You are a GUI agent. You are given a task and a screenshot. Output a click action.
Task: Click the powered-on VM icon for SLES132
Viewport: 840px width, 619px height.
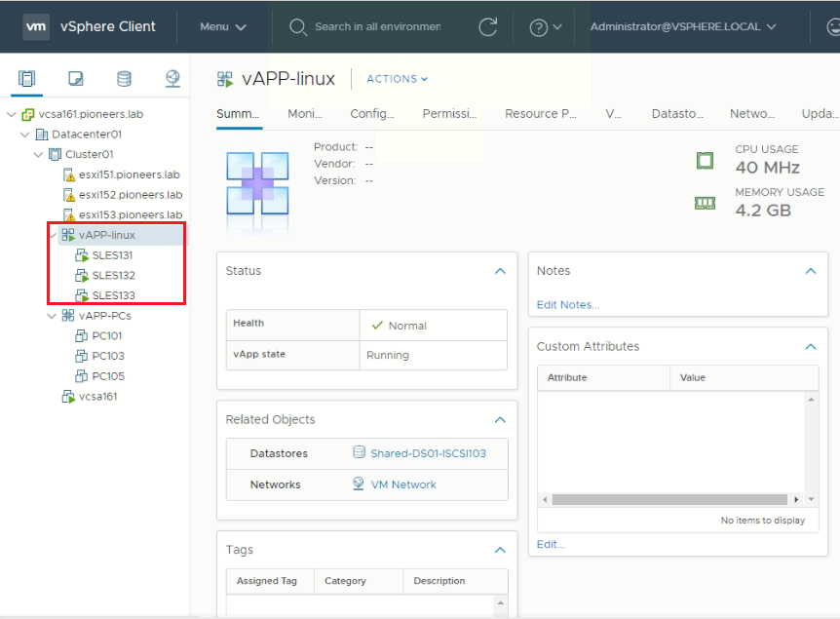82,276
